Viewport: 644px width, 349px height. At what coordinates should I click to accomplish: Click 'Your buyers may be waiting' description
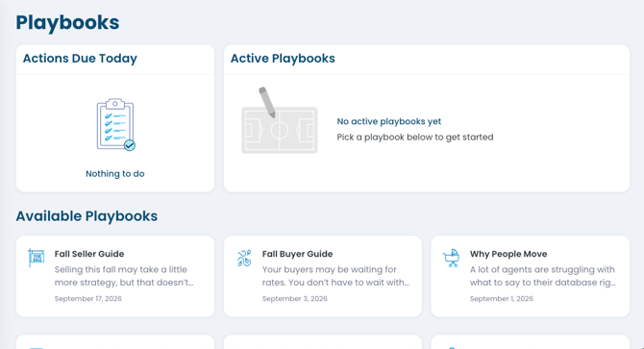[x=336, y=276]
